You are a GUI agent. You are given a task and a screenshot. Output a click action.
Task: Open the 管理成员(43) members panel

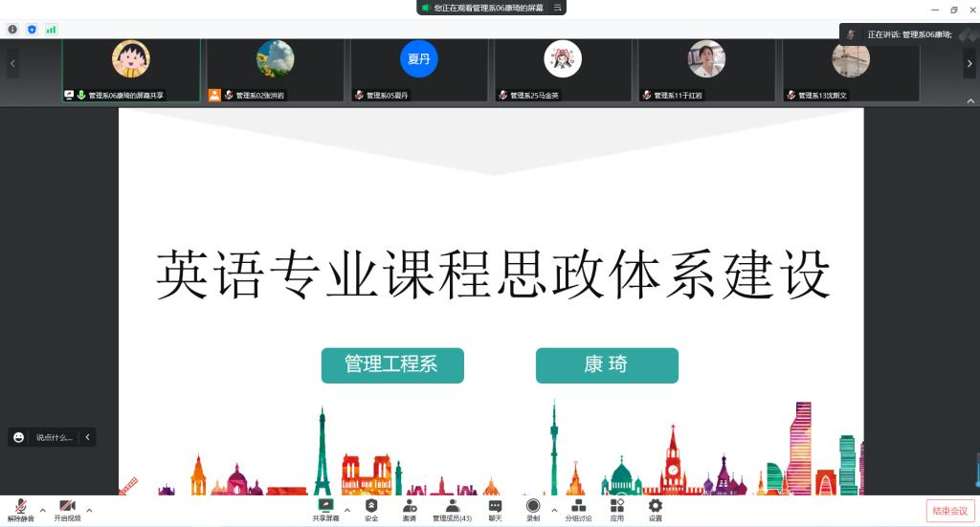(x=452, y=509)
